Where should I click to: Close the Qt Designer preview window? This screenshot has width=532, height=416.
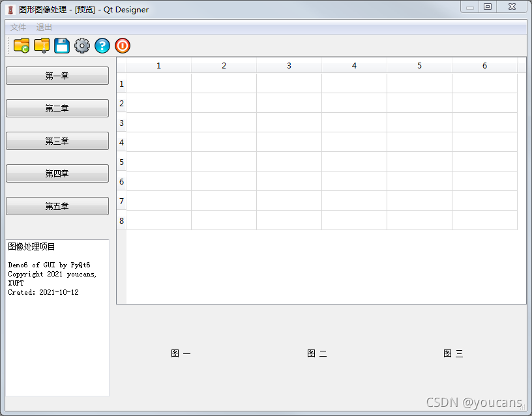[x=512, y=7]
